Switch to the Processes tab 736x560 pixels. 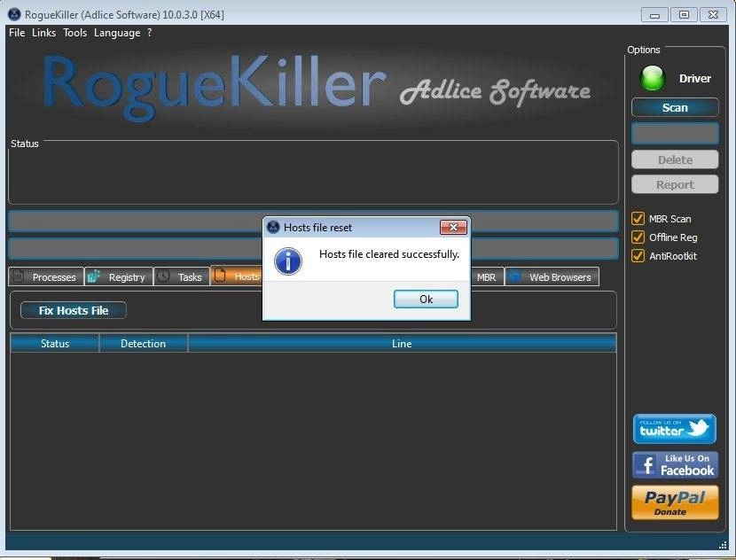(46, 276)
